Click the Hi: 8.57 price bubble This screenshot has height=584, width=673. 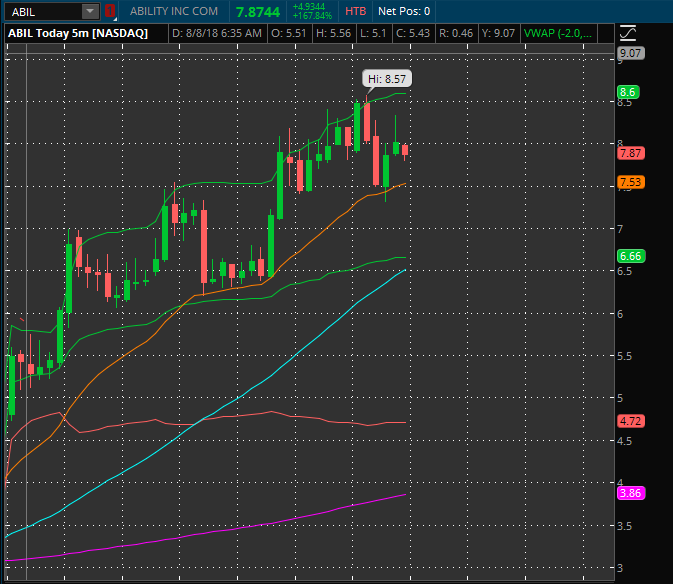coord(387,79)
